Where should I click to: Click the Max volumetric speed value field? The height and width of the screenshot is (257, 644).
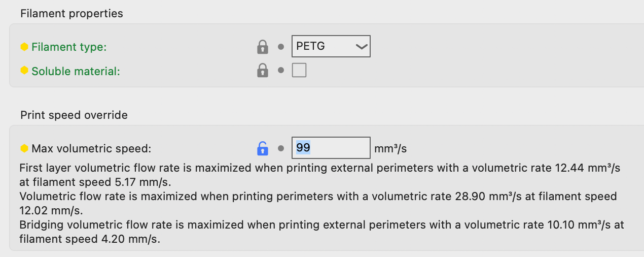pos(331,148)
